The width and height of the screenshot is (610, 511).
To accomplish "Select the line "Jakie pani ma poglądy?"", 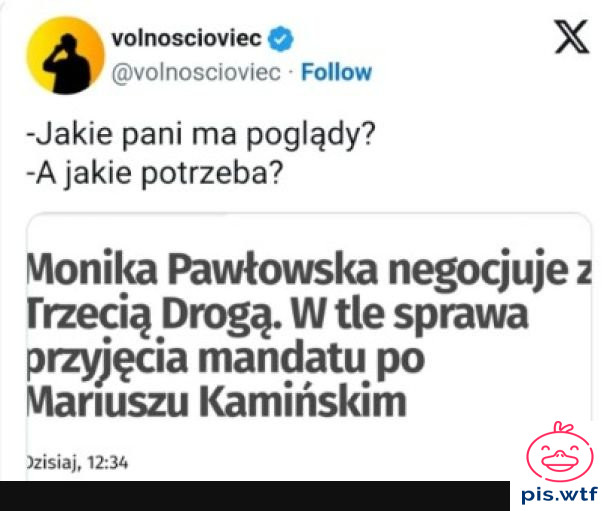I will [201, 135].
